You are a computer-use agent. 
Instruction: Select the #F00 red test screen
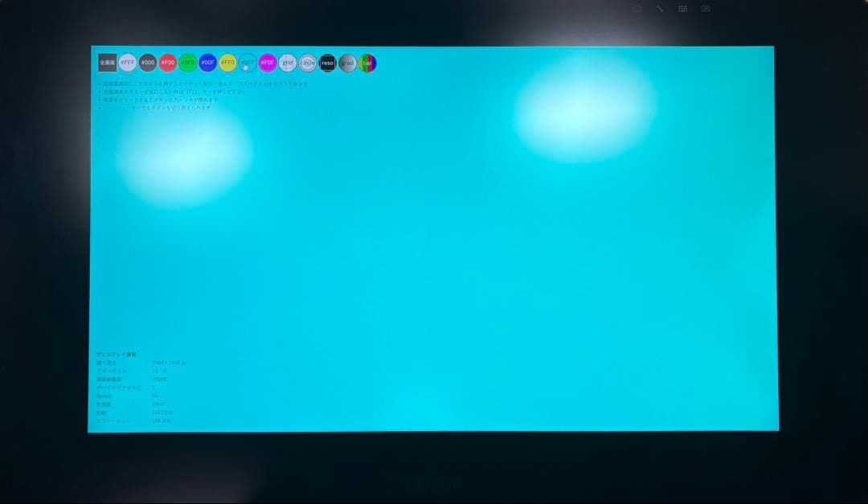[169, 62]
